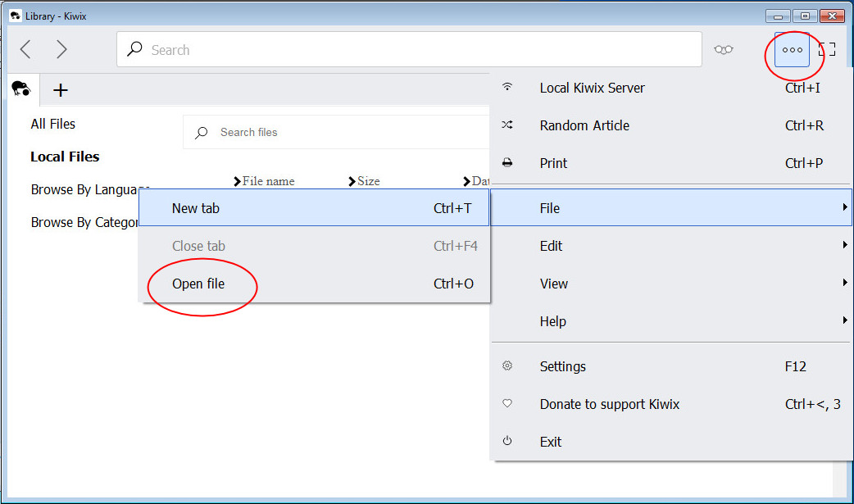Select New tab in the File submenu
854x504 pixels.
314,207
